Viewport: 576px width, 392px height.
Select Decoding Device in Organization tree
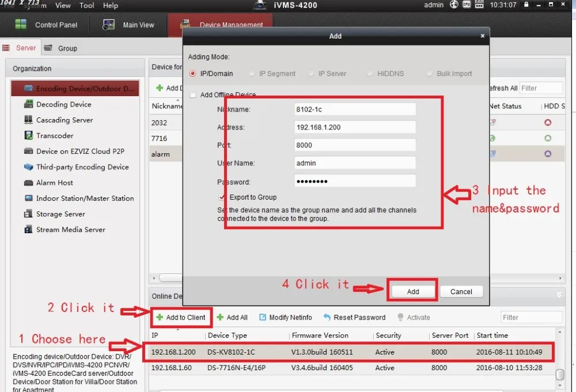63,104
